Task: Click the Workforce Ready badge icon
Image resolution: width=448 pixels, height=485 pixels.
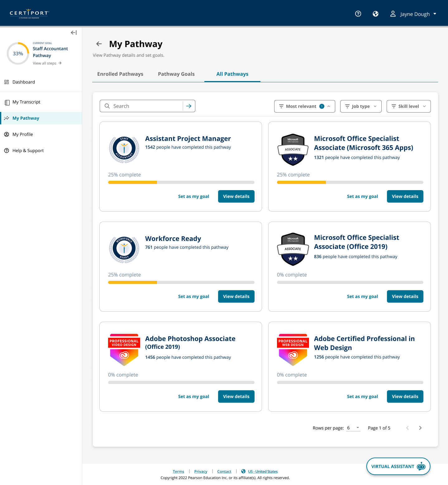Action: pos(124,249)
